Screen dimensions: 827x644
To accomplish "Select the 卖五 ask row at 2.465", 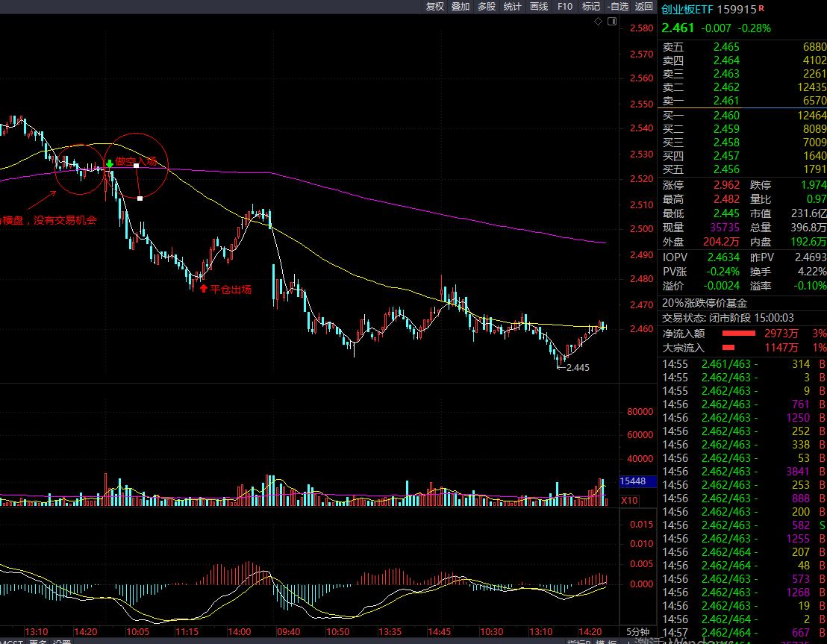I will point(743,47).
